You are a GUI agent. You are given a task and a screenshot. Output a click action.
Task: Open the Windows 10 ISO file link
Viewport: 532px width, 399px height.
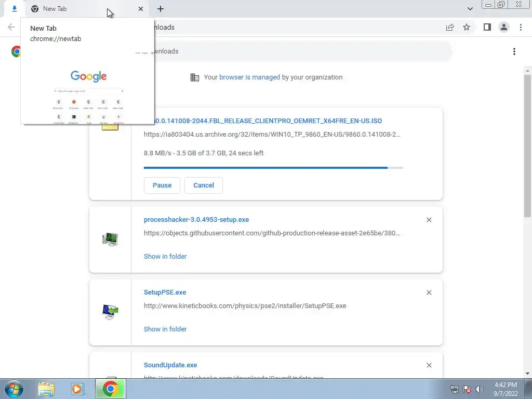pyautogui.click(x=268, y=121)
